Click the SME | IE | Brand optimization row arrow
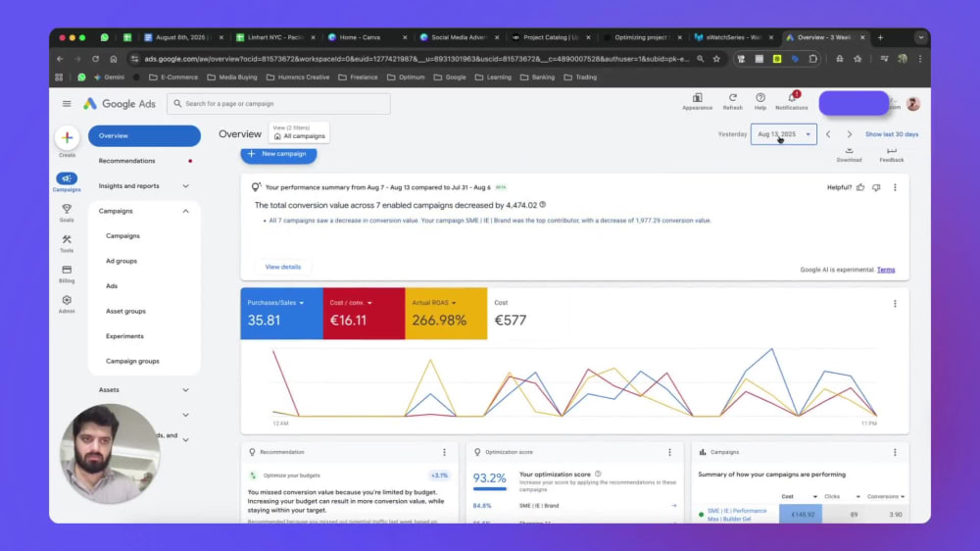 [x=674, y=505]
